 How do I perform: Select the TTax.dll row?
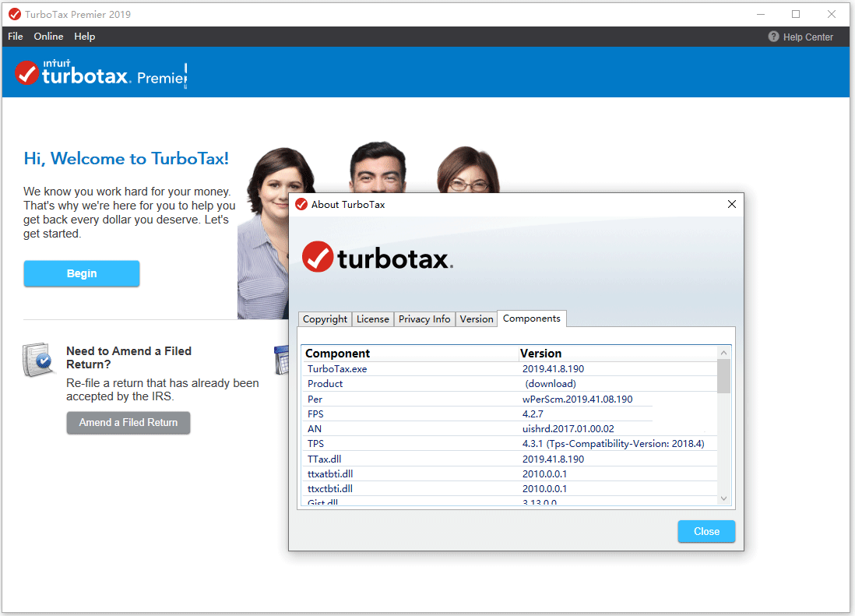[x=510, y=459]
